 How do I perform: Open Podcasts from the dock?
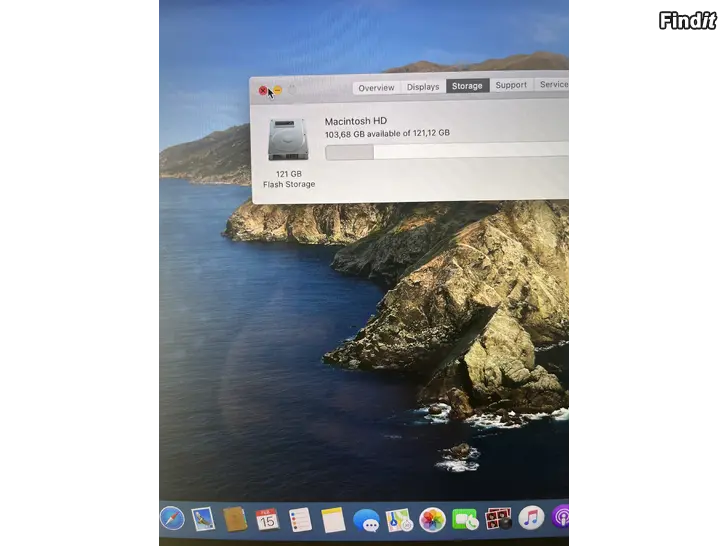(x=561, y=517)
